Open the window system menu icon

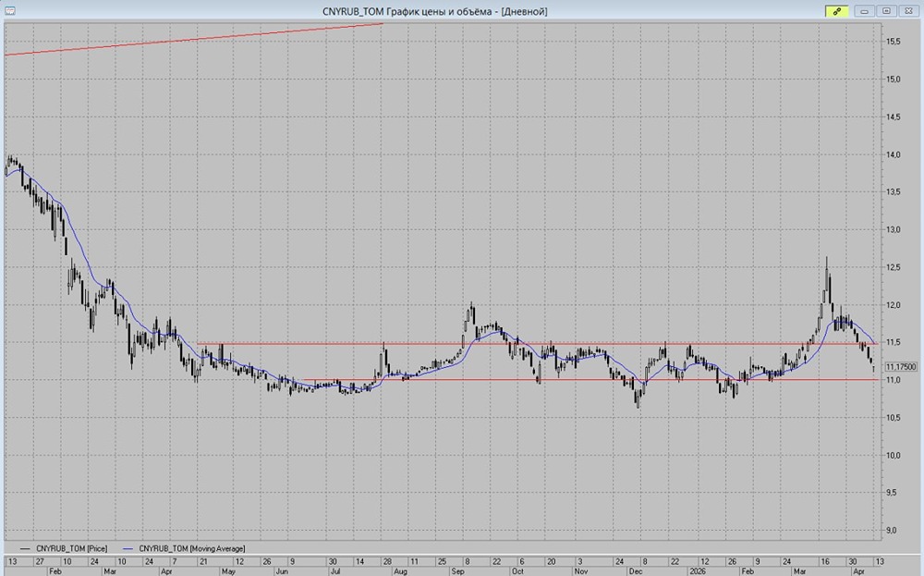(8, 11)
